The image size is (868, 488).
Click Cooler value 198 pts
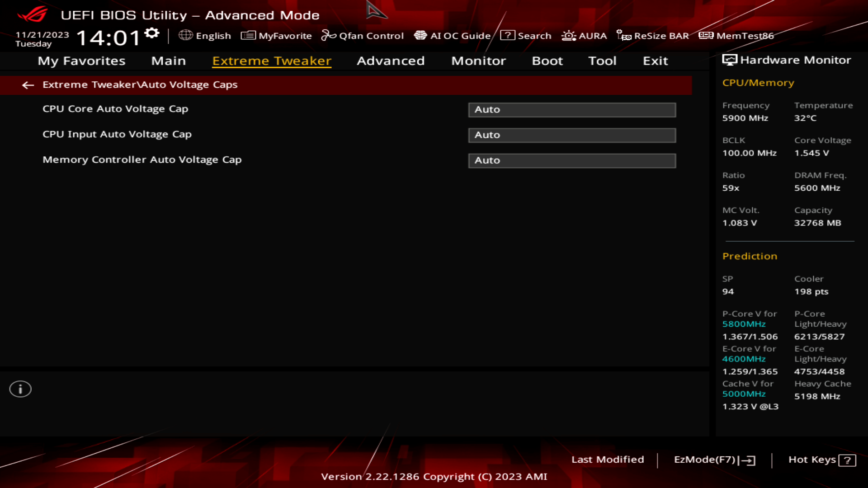[x=811, y=291]
